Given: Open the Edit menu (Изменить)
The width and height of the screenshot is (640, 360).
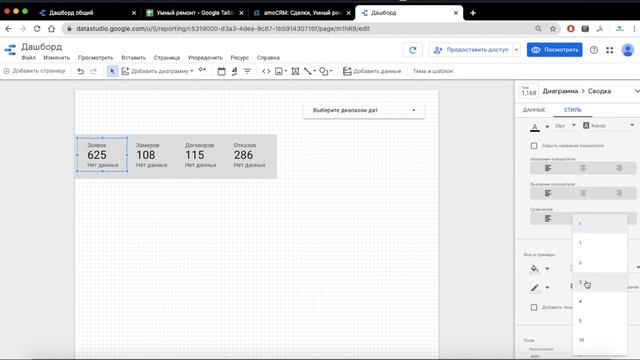Looking at the screenshot, I should pyautogui.click(x=57, y=58).
